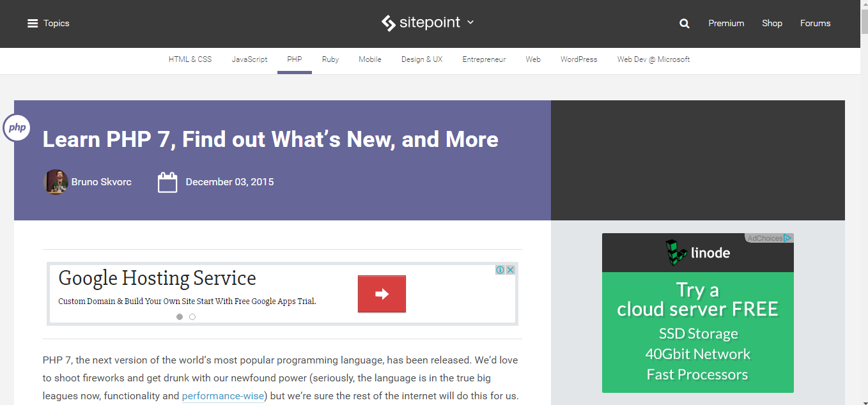This screenshot has height=405, width=868.
Task: Select the PHP tab
Action: point(295,59)
